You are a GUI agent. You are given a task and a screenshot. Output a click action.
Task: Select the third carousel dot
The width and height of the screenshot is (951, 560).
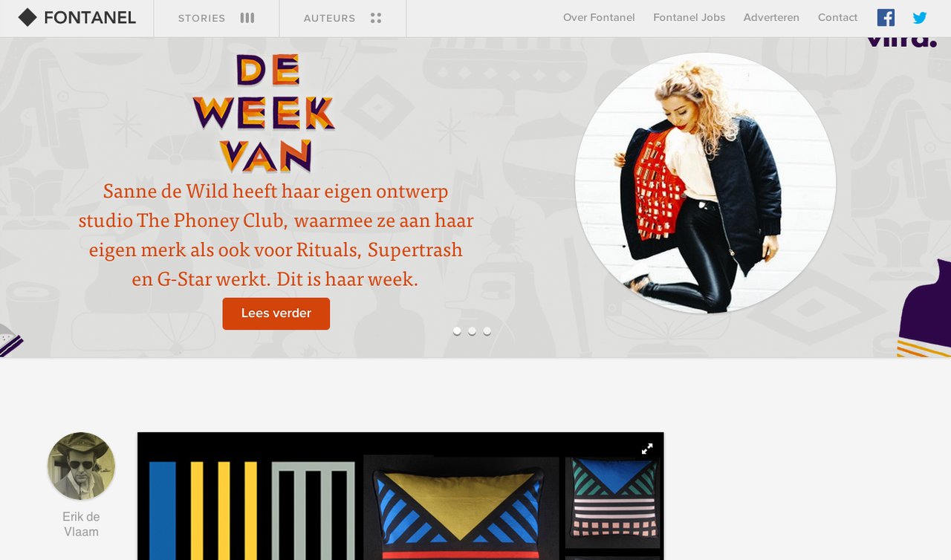(x=487, y=331)
